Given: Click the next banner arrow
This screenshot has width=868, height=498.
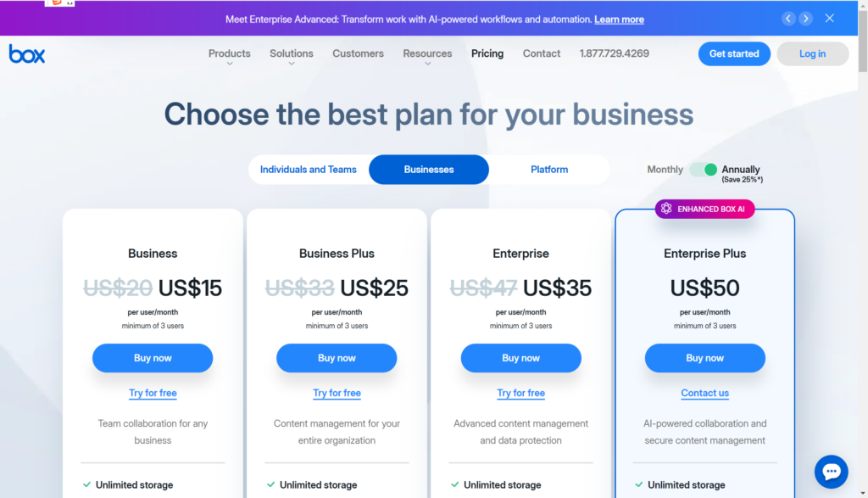Looking at the screenshot, I should 806,19.
